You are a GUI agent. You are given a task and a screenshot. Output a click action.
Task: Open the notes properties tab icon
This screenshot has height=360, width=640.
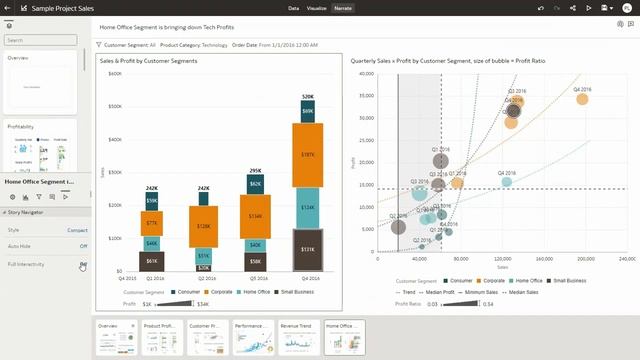click(52, 197)
